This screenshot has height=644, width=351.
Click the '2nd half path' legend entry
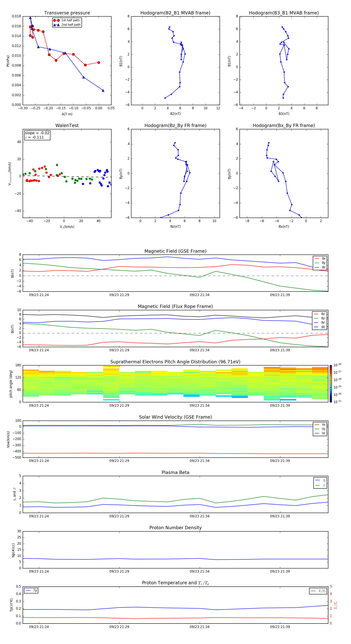coord(67,25)
